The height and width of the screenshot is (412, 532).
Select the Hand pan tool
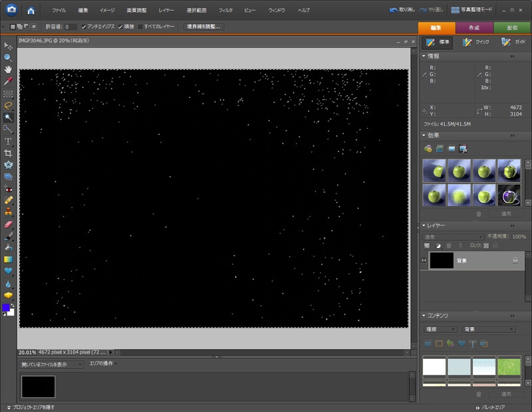tap(8, 69)
